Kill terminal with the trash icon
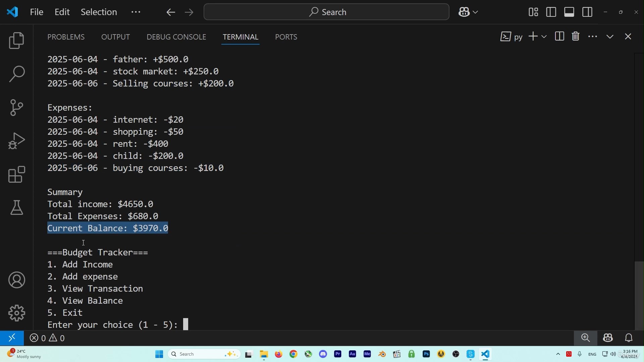The width and height of the screenshot is (644, 362). 576,36
